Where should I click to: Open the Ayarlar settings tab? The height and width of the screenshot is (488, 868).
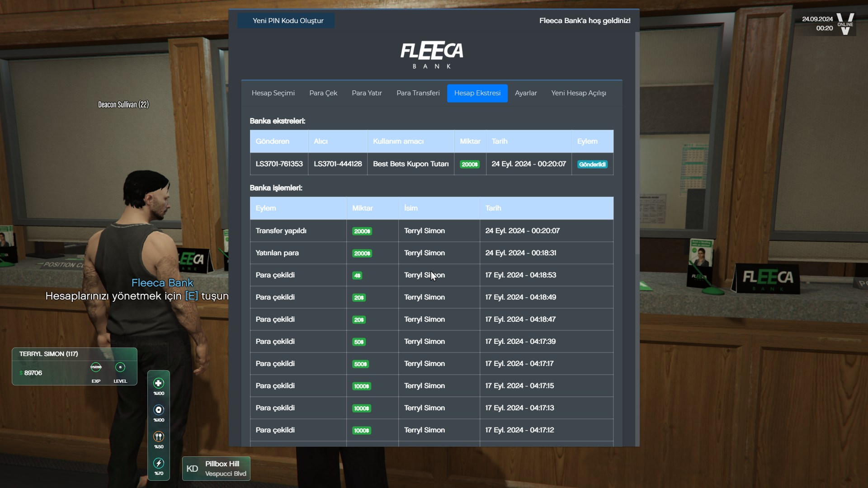tap(526, 93)
